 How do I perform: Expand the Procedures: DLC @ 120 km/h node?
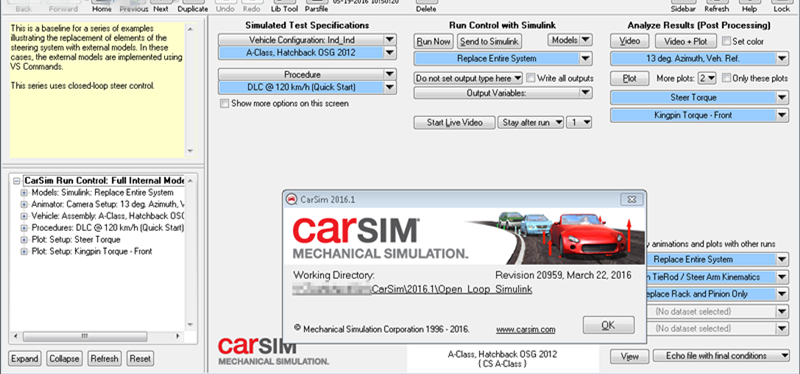pos(24,228)
